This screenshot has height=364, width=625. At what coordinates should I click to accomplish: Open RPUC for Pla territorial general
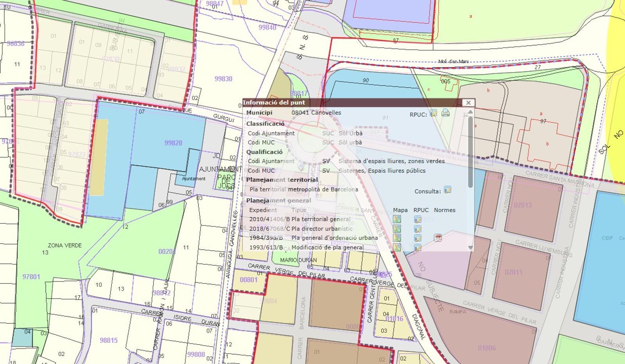[418, 219]
